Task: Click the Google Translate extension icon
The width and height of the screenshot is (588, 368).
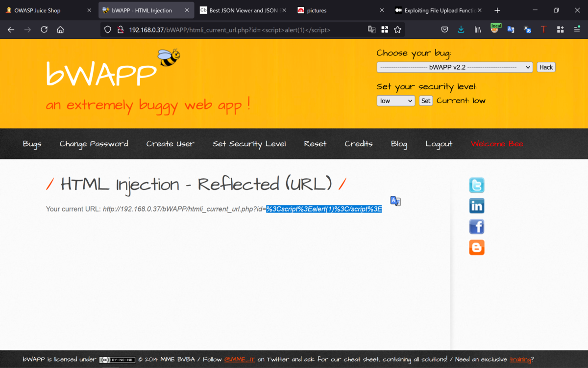Action: coord(511,29)
